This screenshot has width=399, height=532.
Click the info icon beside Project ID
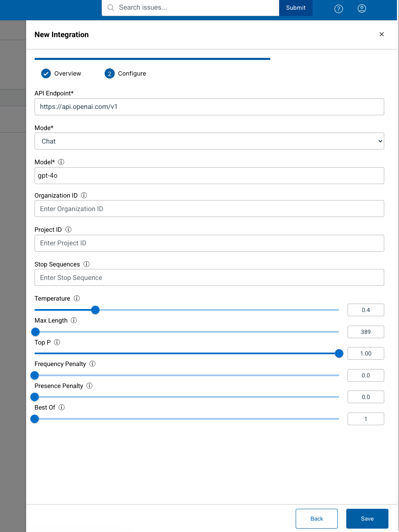pyautogui.click(x=68, y=230)
